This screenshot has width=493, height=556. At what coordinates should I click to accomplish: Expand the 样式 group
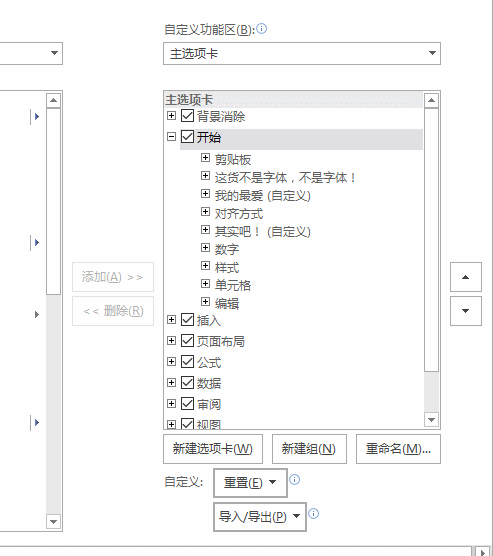(205, 266)
